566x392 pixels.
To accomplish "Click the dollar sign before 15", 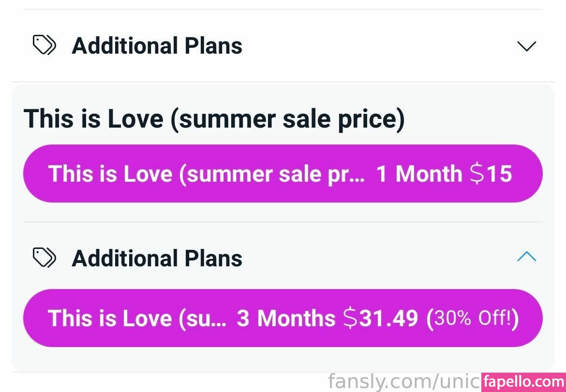I will 477,174.
